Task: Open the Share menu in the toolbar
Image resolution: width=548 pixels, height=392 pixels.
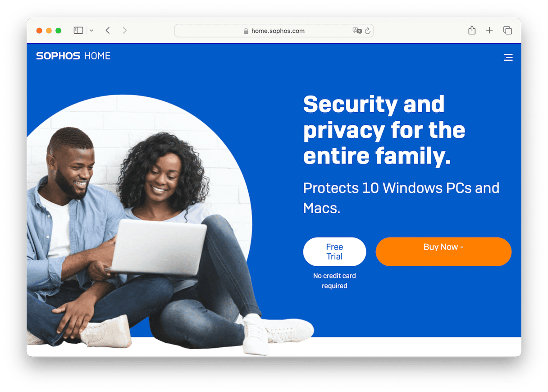Action: (x=472, y=30)
